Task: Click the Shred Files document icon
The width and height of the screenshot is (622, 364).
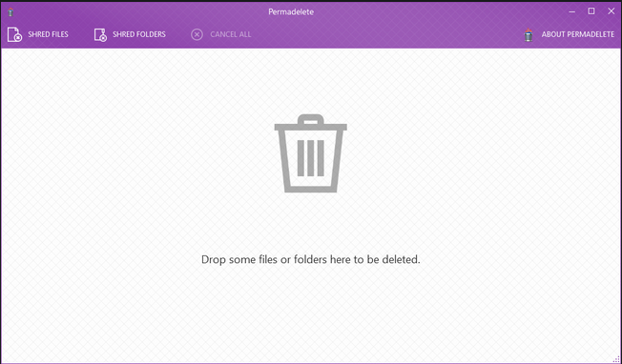Action: [14, 34]
